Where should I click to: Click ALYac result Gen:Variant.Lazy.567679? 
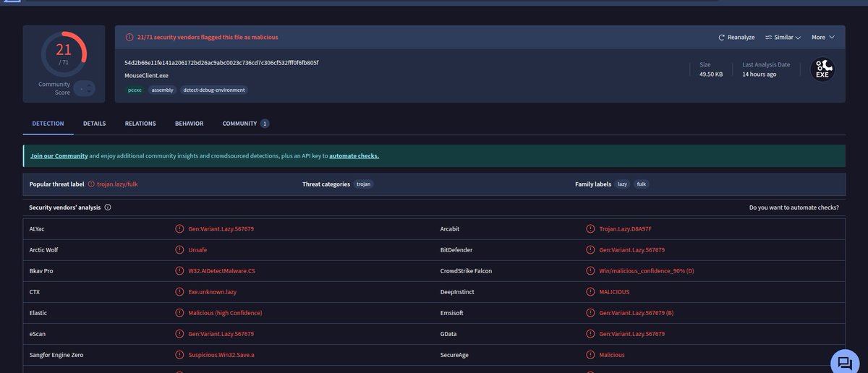(221, 229)
